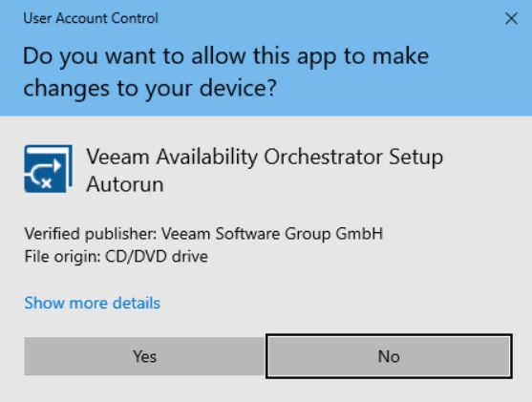Viewport: 532px width, 402px height.
Task: Click the word Setup in app name
Action: (416, 159)
